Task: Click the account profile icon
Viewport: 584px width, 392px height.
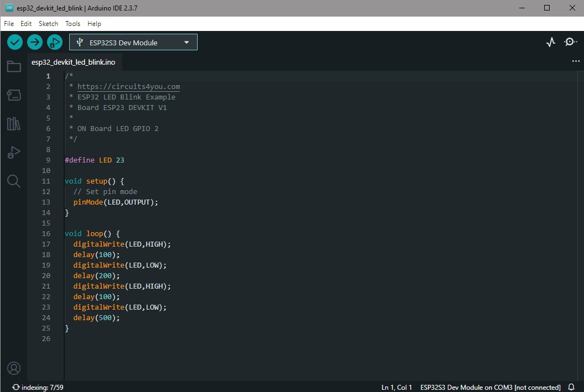Action: click(14, 368)
